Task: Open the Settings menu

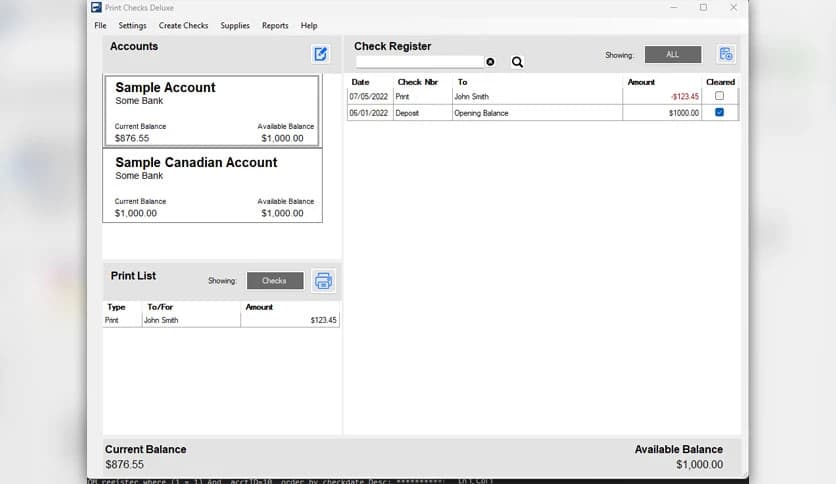Action: (x=132, y=26)
